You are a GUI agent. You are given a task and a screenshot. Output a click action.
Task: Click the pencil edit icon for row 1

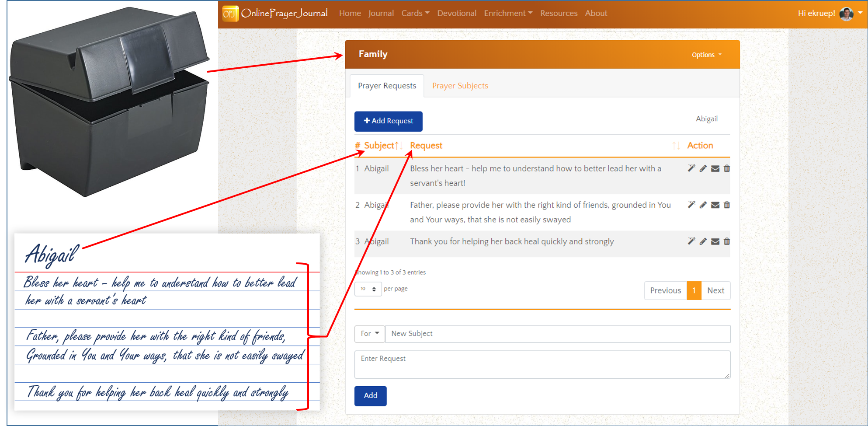pyautogui.click(x=703, y=168)
